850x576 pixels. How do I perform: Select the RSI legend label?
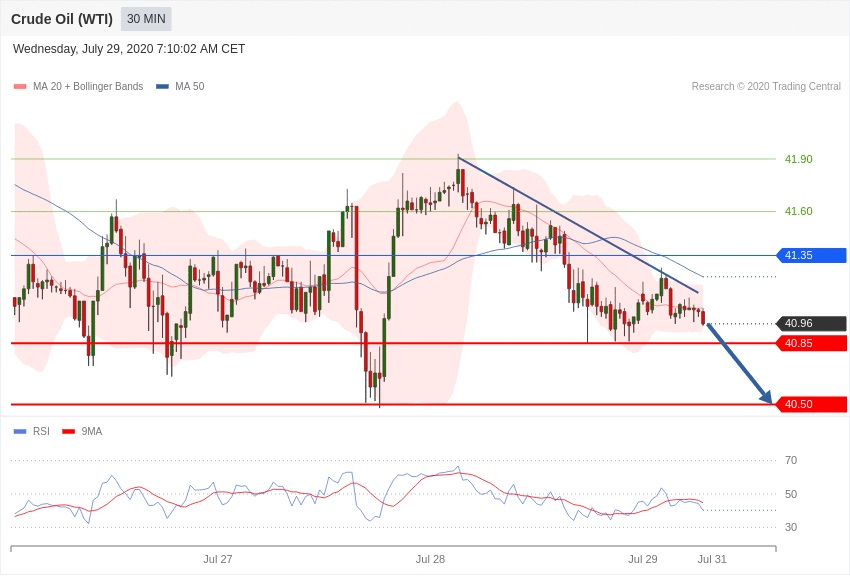pyautogui.click(x=41, y=431)
